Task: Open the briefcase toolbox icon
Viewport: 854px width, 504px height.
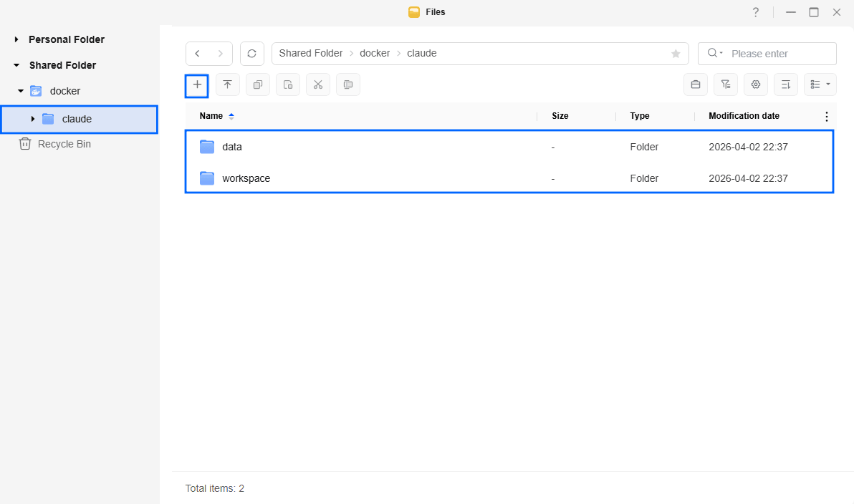Action: (695, 84)
